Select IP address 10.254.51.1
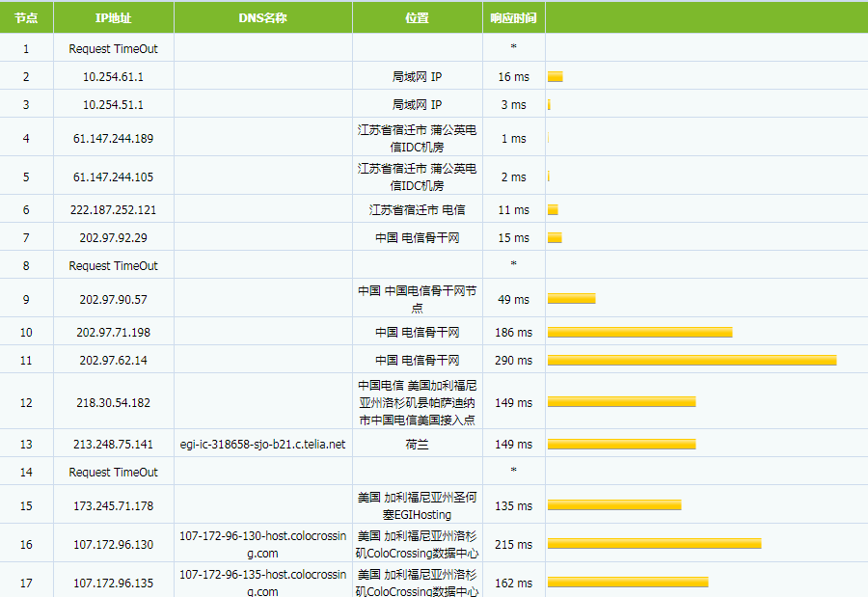The image size is (868, 597). (x=113, y=105)
